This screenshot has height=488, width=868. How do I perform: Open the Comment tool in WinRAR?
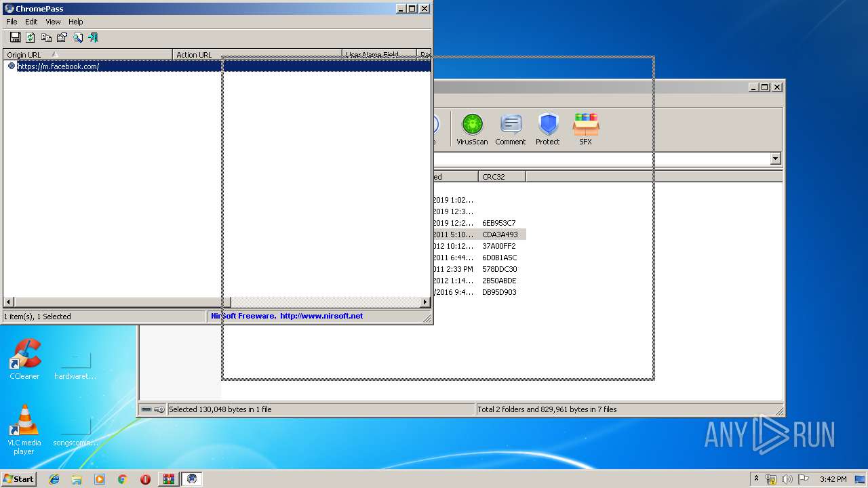point(510,129)
